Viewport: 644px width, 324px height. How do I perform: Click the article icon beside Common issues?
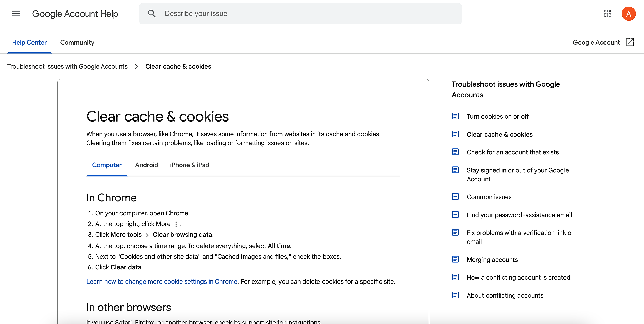point(455,197)
